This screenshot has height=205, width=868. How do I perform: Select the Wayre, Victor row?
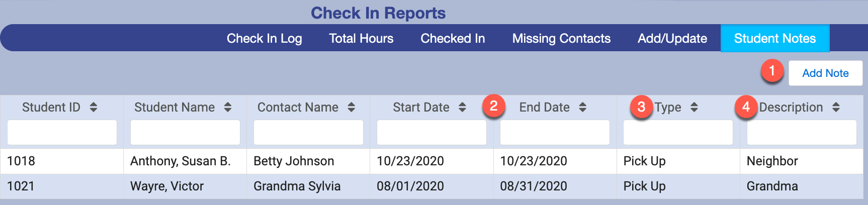click(167, 186)
